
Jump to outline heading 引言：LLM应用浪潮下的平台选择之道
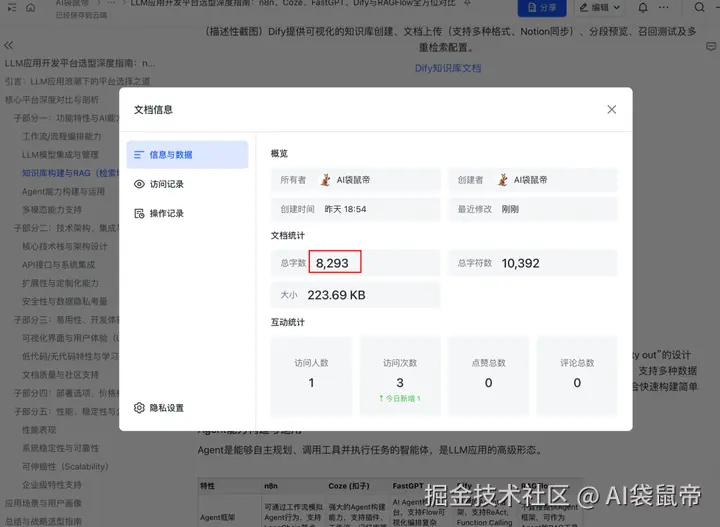click(77, 81)
